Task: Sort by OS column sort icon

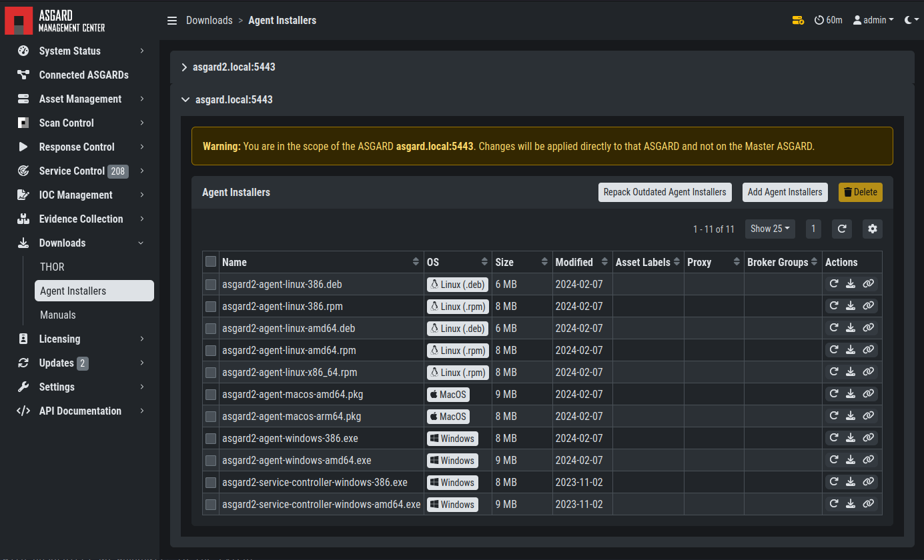Action: 484,262
